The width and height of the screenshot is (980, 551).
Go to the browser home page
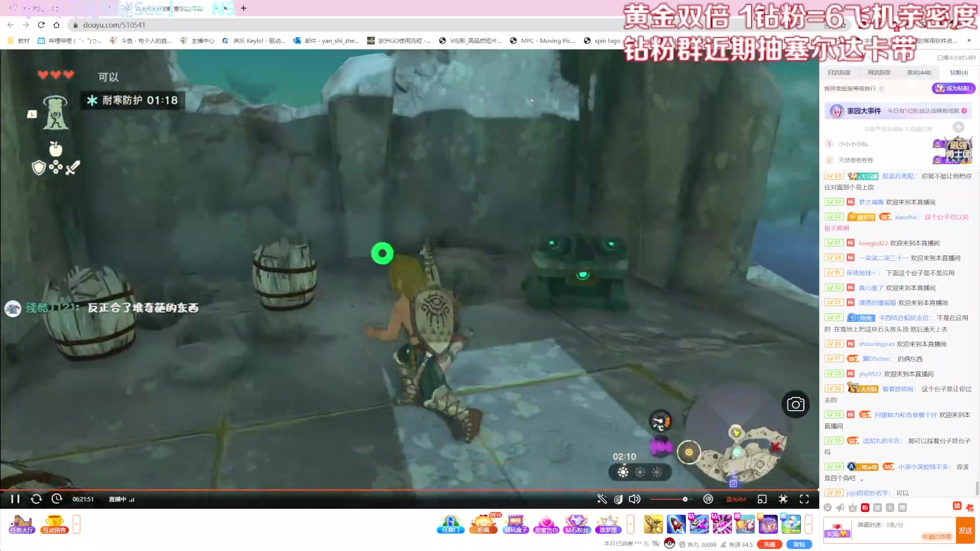pyautogui.click(x=57, y=24)
